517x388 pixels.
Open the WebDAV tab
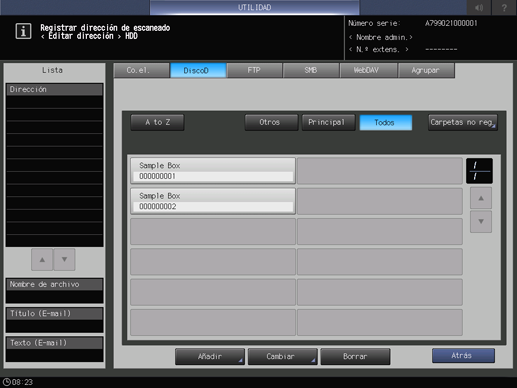[368, 70]
